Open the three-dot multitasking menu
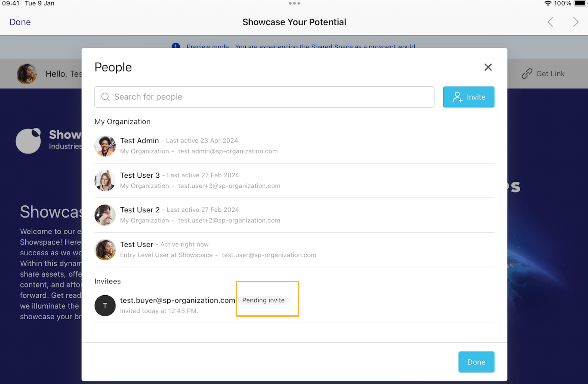The height and width of the screenshot is (384, 588). point(294,3)
